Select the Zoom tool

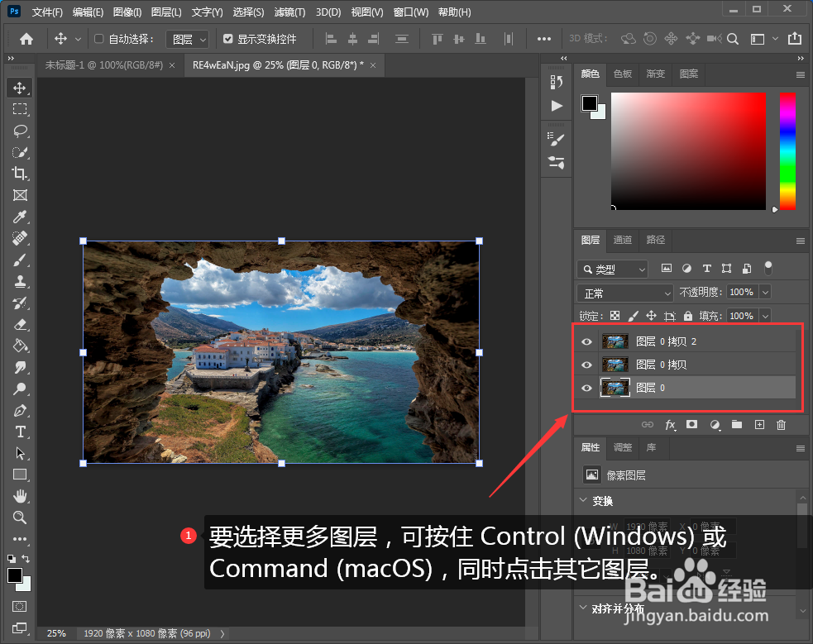click(x=20, y=517)
